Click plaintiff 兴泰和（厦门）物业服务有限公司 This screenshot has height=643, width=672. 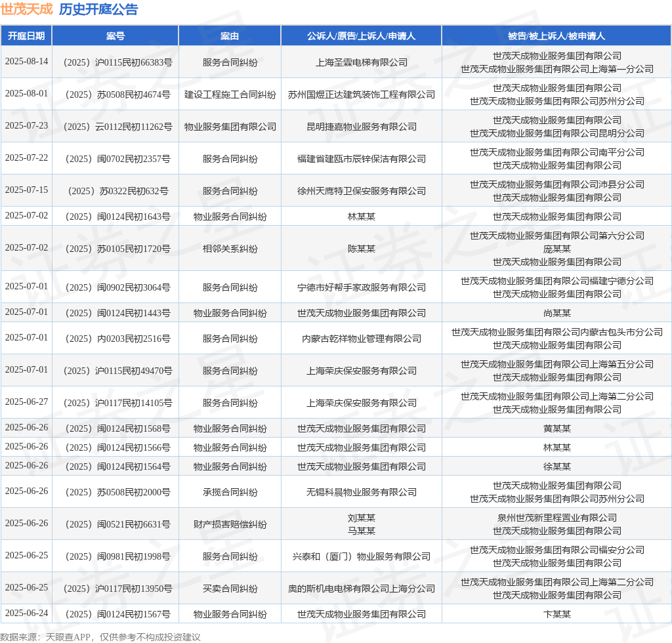pos(362,556)
